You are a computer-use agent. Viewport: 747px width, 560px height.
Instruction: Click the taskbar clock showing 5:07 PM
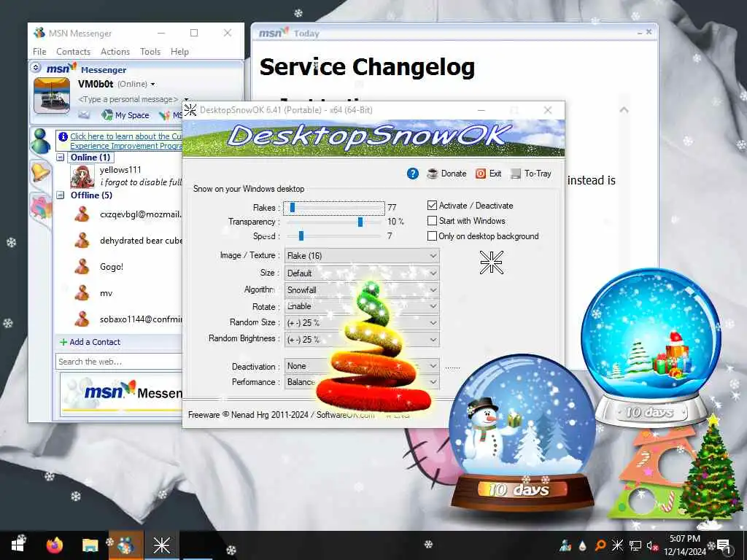click(x=684, y=545)
